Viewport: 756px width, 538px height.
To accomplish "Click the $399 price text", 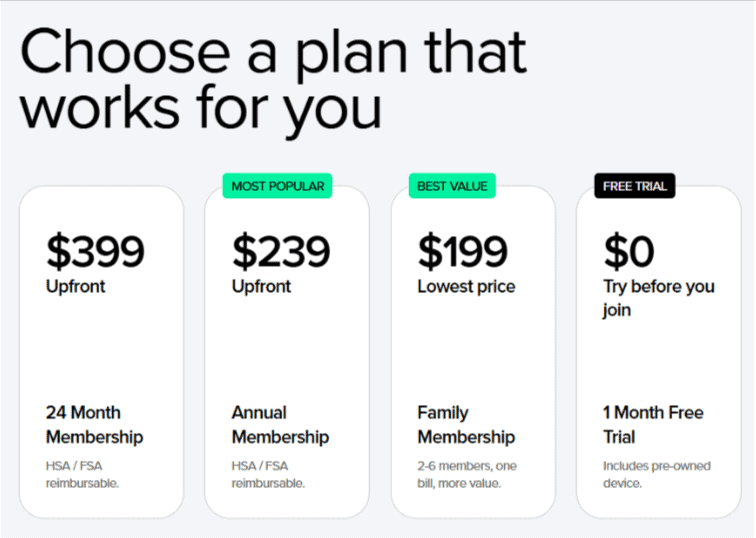I will tap(95, 251).
